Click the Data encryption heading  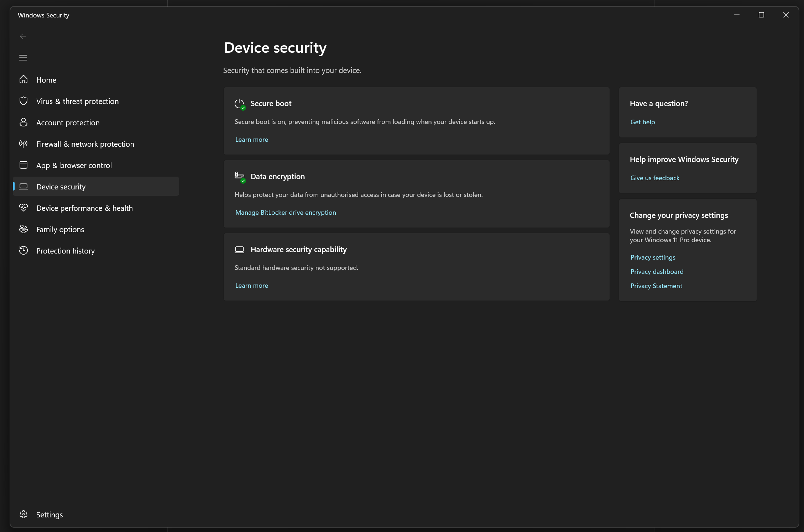[278, 177]
